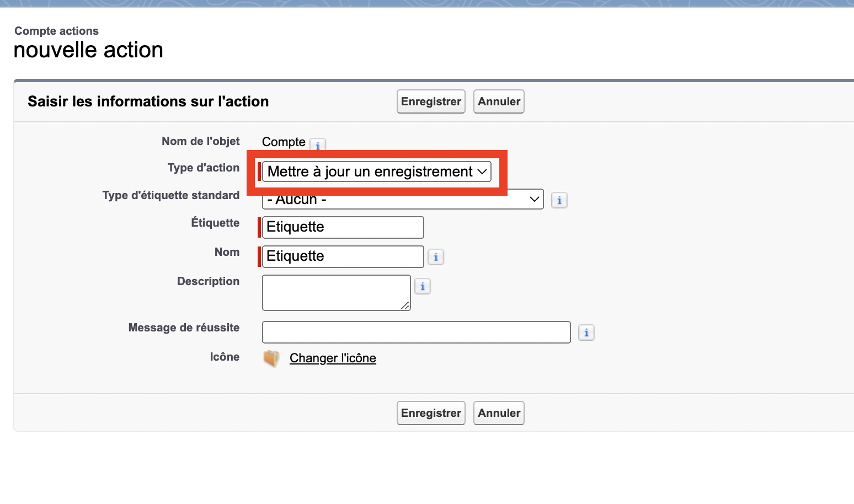The image size is (854, 504).
Task: Focus the Nom text field
Action: coord(343,256)
